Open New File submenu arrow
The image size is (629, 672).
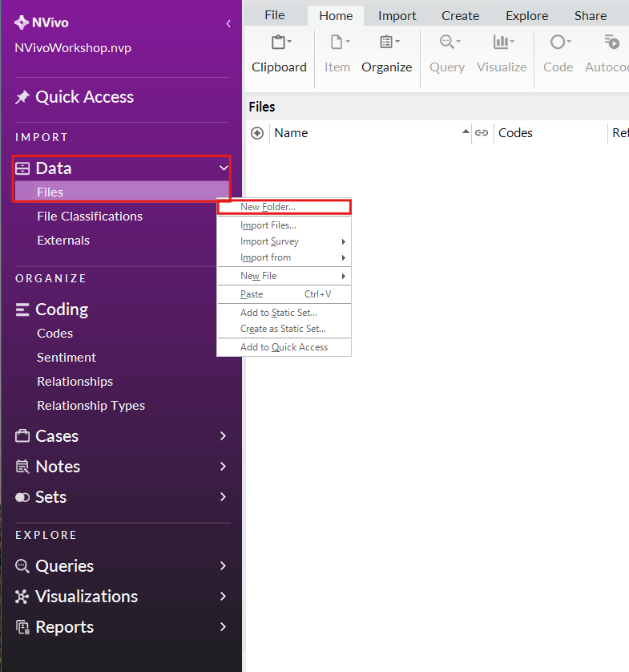(344, 277)
